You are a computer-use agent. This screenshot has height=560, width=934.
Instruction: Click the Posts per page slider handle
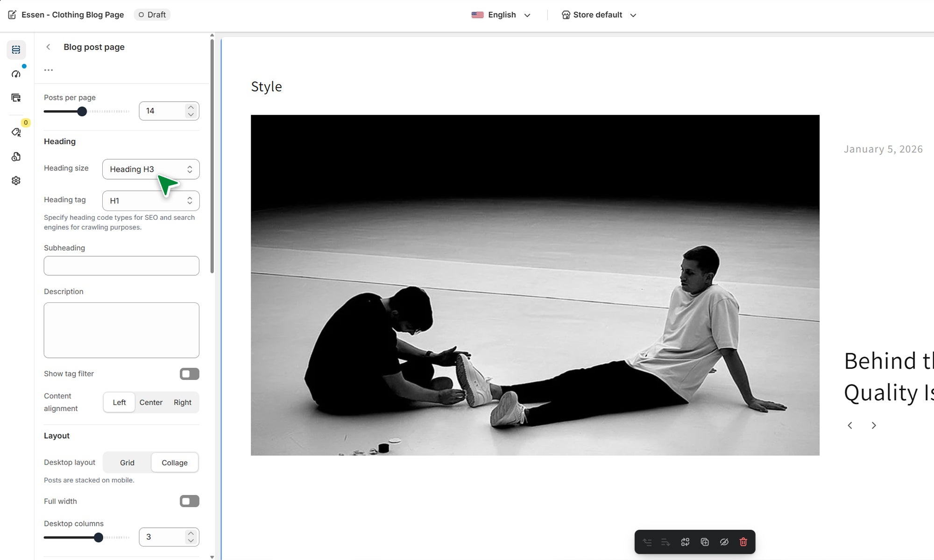(x=82, y=112)
